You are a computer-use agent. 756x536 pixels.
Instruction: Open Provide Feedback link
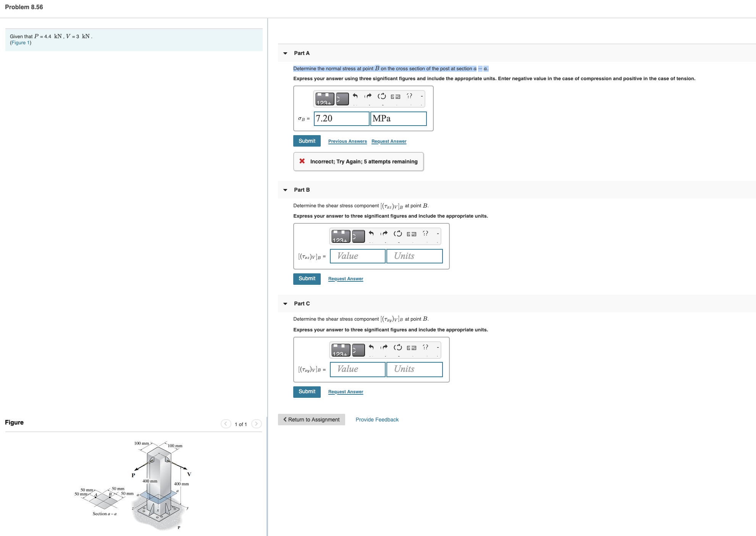click(377, 420)
